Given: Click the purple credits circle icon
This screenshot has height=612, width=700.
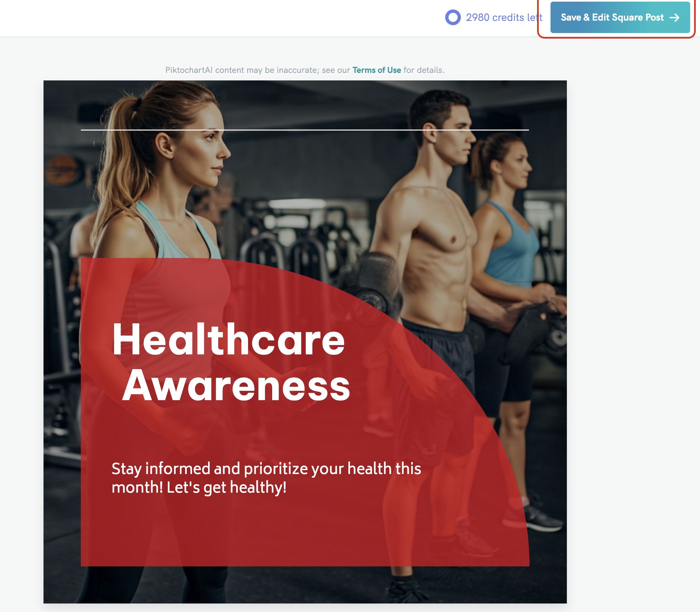Looking at the screenshot, I should pos(453,17).
